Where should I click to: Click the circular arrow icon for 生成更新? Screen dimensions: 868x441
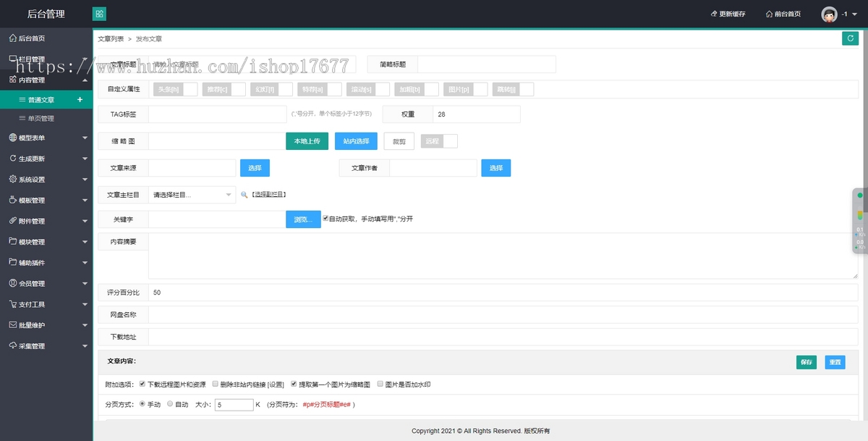(x=13, y=159)
